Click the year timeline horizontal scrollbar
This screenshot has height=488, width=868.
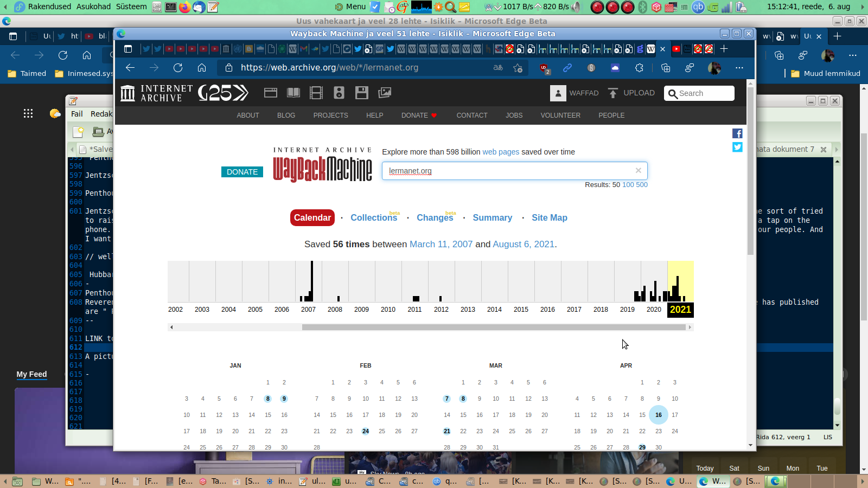[x=495, y=327]
